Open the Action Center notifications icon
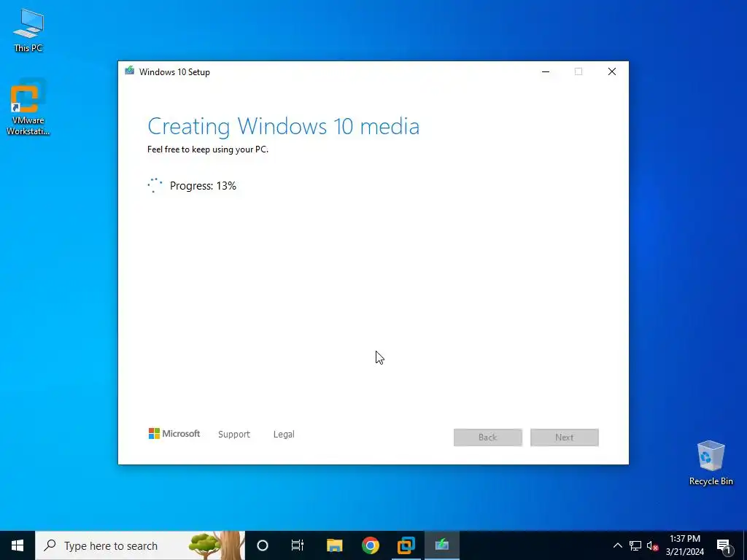 click(724, 545)
